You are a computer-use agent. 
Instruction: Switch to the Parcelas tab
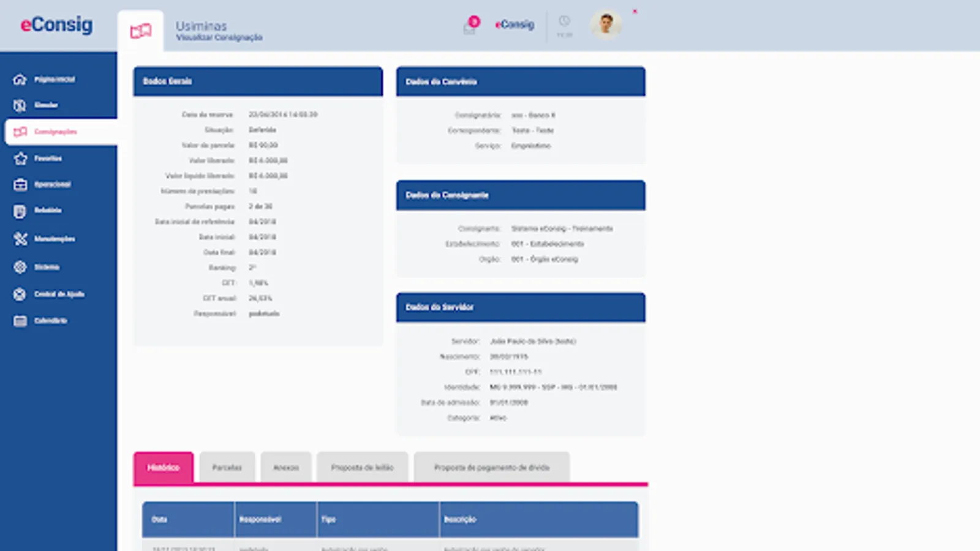(x=227, y=467)
